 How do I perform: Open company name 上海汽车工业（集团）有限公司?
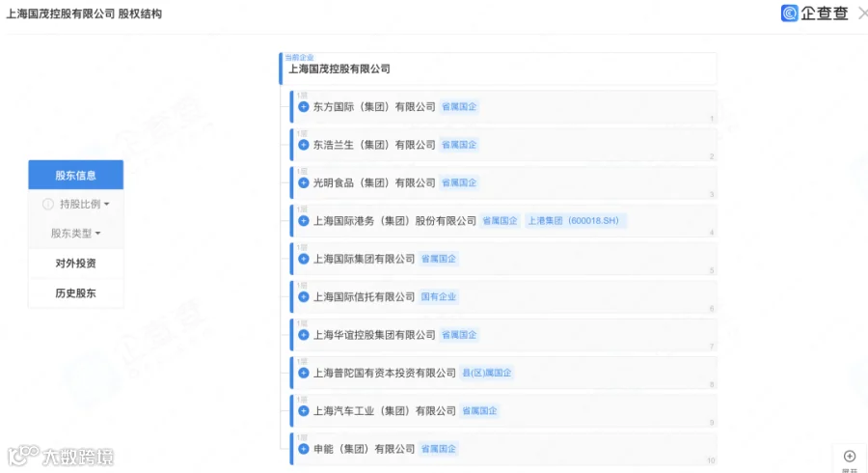[385, 411]
